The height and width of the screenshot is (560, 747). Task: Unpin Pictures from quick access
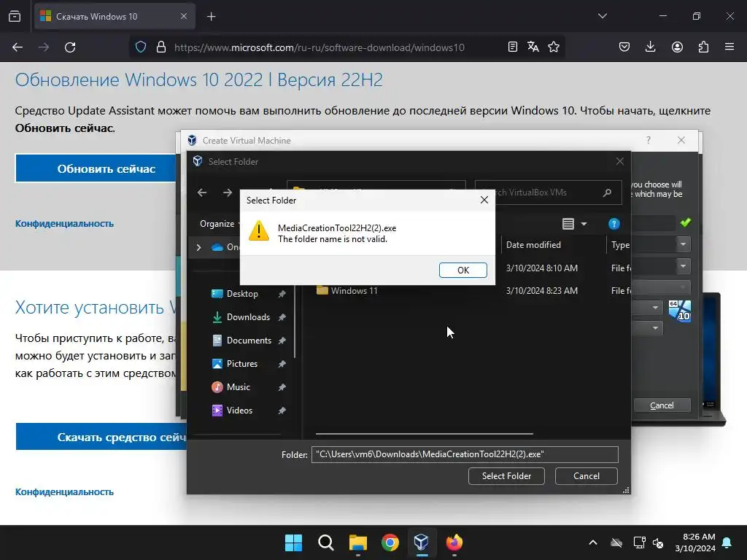[282, 364]
